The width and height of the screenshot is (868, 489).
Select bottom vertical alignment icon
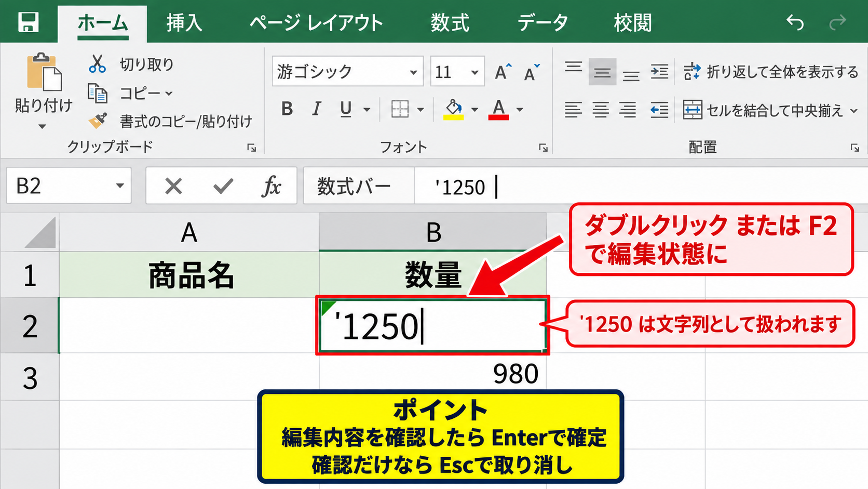tap(631, 76)
